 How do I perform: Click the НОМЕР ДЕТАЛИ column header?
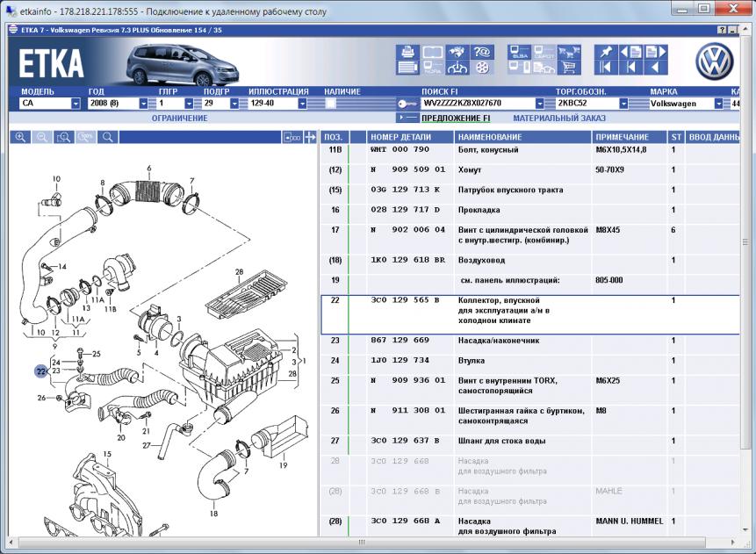(410, 138)
